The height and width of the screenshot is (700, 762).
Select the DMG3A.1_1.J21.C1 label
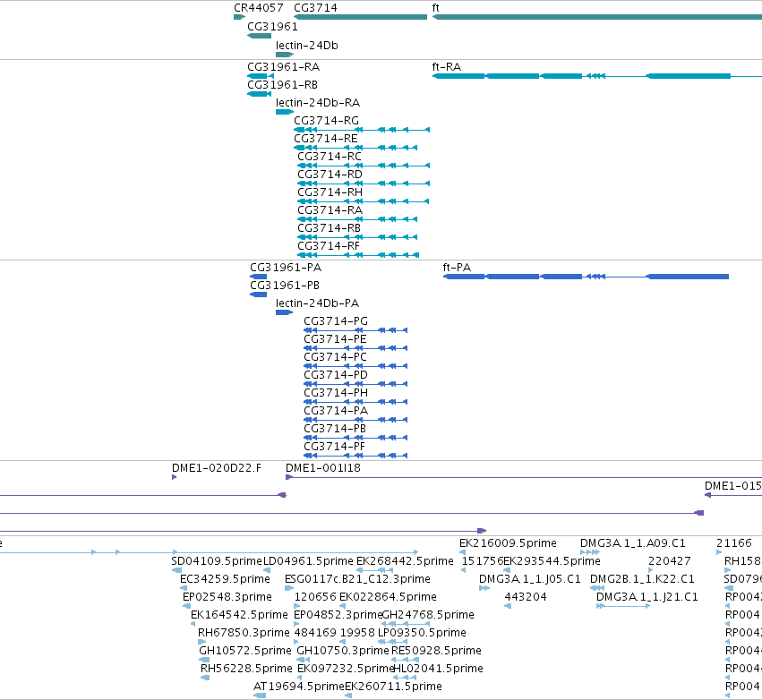tap(646, 597)
